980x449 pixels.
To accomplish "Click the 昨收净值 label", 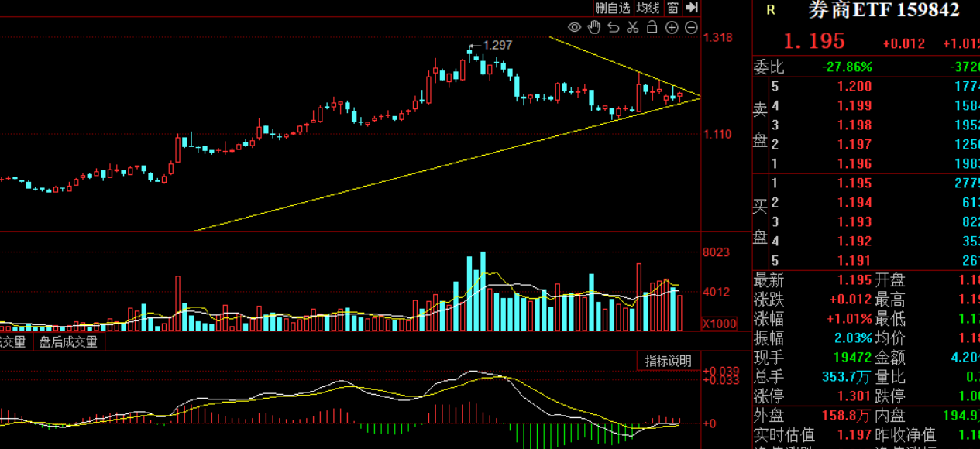I will tap(906, 435).
